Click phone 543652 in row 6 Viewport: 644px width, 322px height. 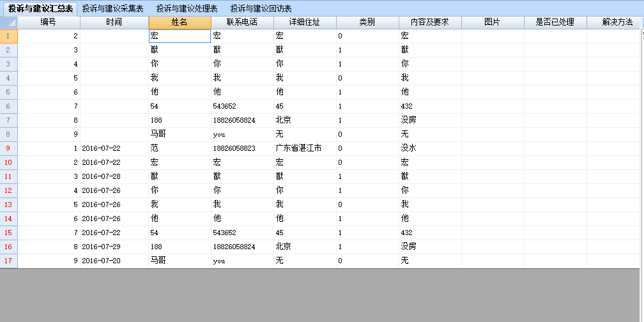[x=242, y=106]
